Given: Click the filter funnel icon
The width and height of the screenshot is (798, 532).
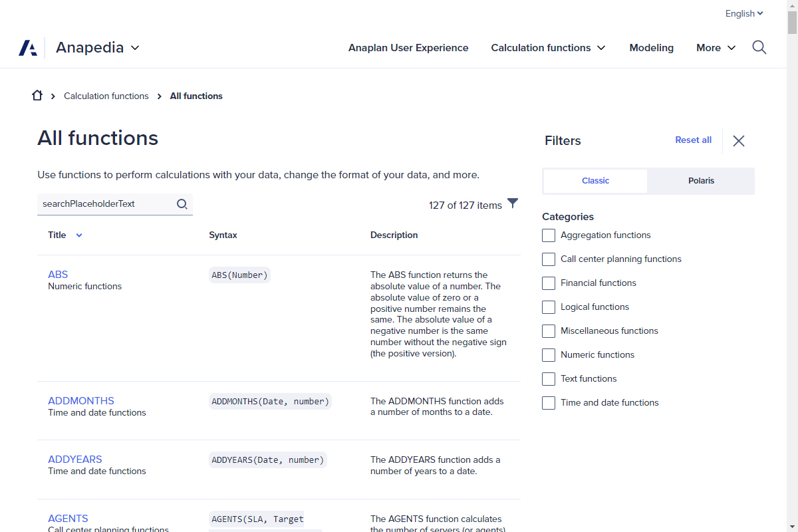Looking at the screenshot, I should [x=513, y=203].
